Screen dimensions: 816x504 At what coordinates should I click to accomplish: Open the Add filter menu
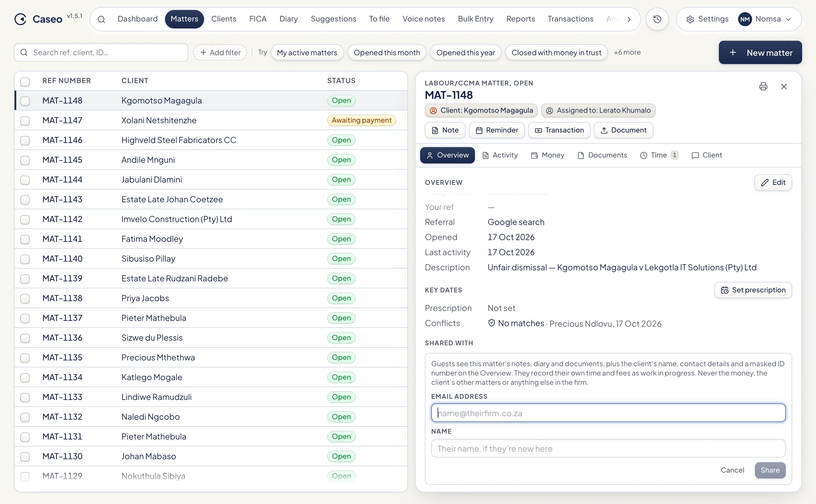[220, 52]
